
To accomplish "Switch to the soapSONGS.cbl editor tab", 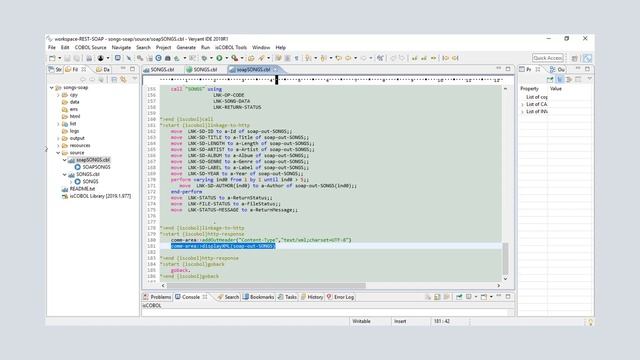I will (253, 70).
